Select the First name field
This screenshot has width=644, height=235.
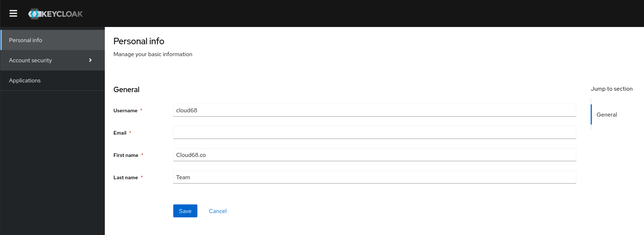pyautogui.click(x=375, y=155)
